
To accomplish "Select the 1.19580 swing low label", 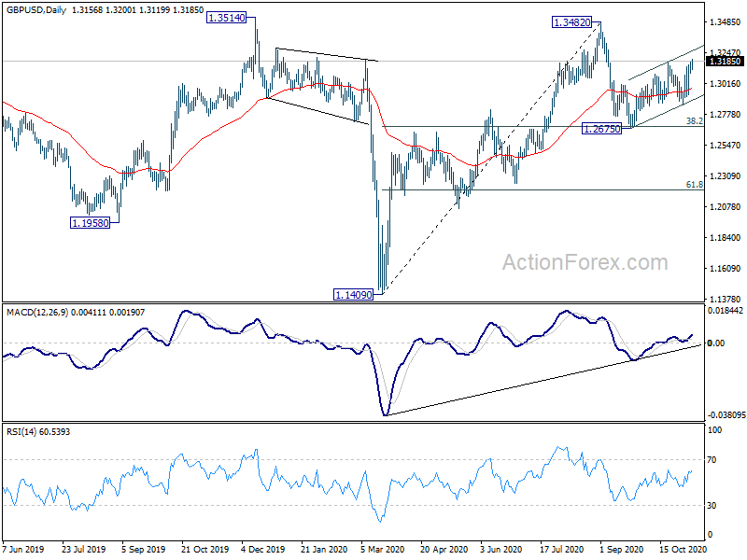I will click(90, 222).
